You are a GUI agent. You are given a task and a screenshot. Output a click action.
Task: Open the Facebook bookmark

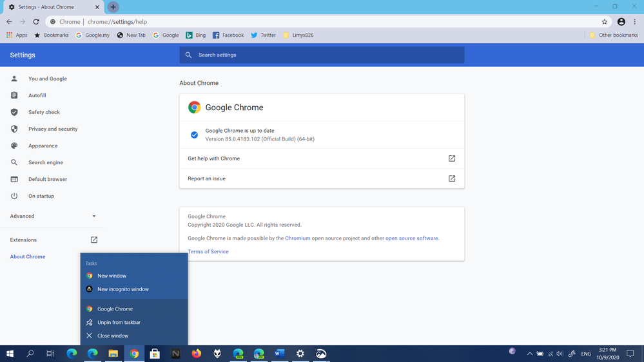pyautogui.click(x=228, y=35)
